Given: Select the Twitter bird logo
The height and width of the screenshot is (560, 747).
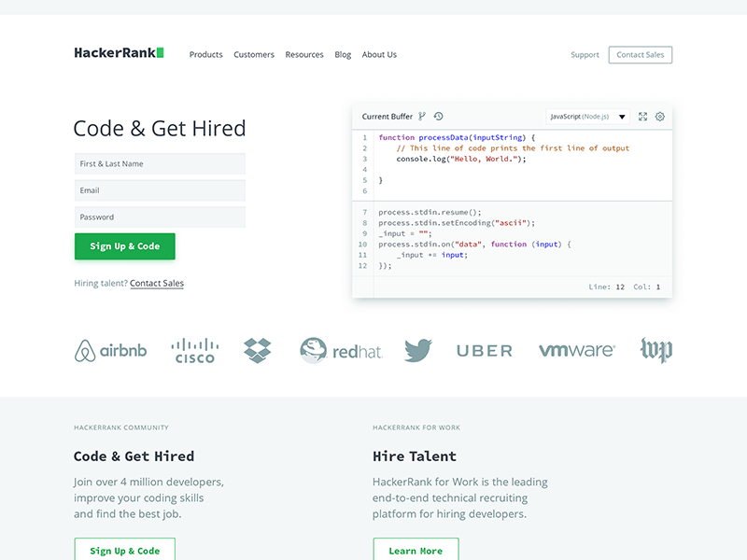Looking at the screenshot, I should 417,348.
